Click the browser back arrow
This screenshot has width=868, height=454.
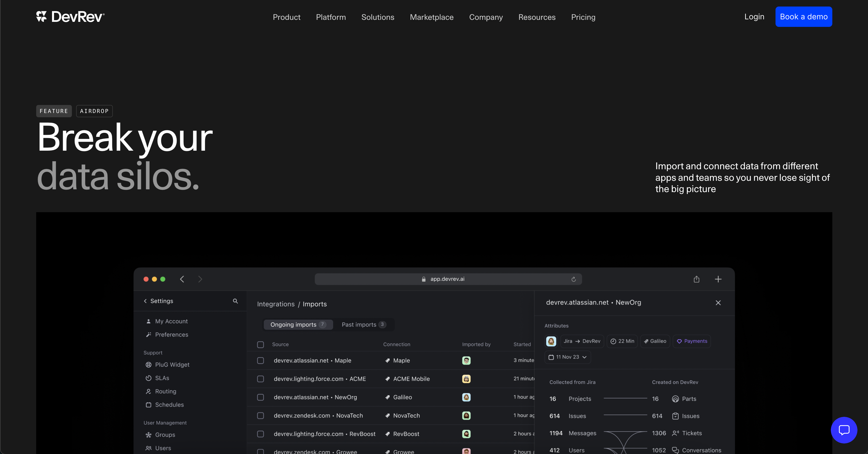[x=182, y=279]
